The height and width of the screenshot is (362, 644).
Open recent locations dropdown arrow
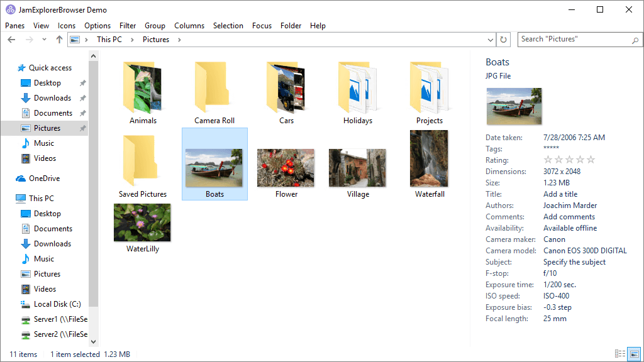[44, 40]
